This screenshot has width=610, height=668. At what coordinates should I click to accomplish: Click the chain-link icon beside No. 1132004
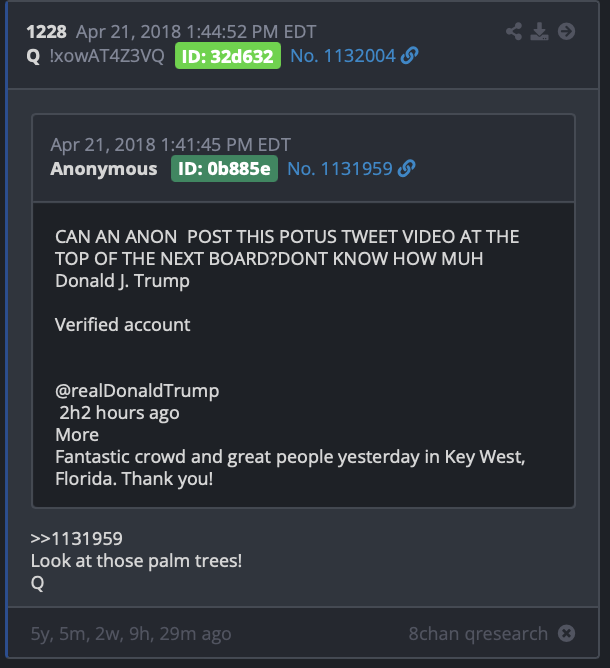[409, 56]
